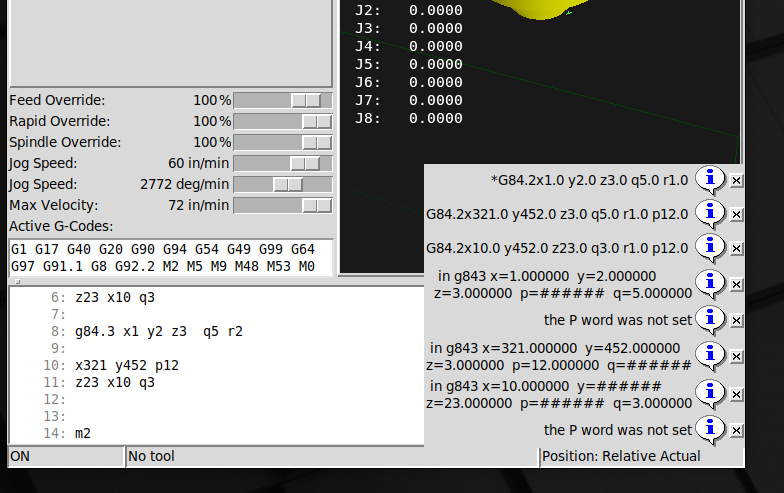Select G-code line 6 'z23 x10 q3'
This screenshot has width=784, height=493.
(x=115, y=298)
